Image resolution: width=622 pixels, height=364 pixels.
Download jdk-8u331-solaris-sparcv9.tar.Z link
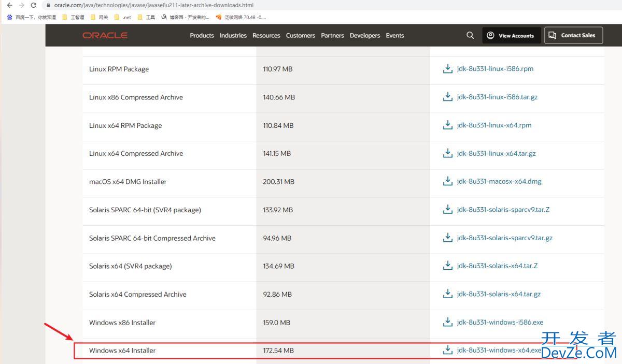tap(503, 210)
